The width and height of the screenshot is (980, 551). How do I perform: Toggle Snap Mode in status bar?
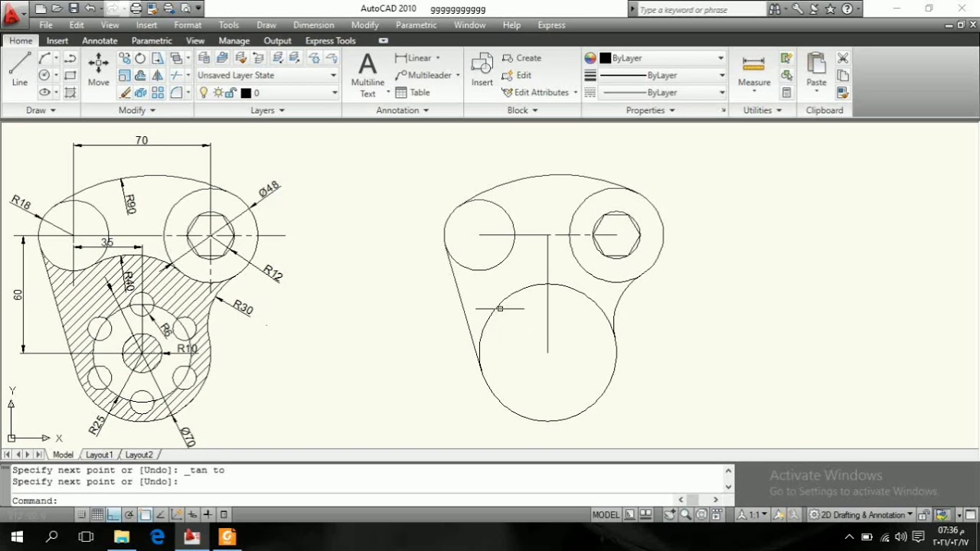click(82, 514)
